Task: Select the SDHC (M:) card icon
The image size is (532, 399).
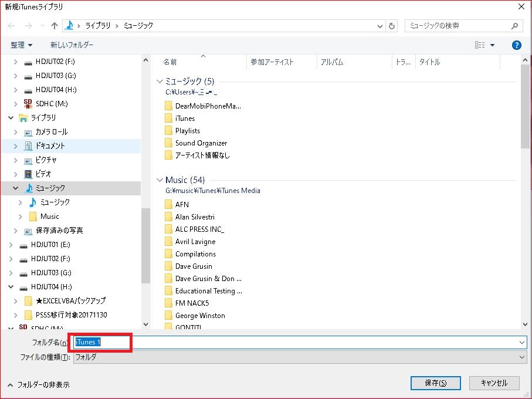Action: 28,103
